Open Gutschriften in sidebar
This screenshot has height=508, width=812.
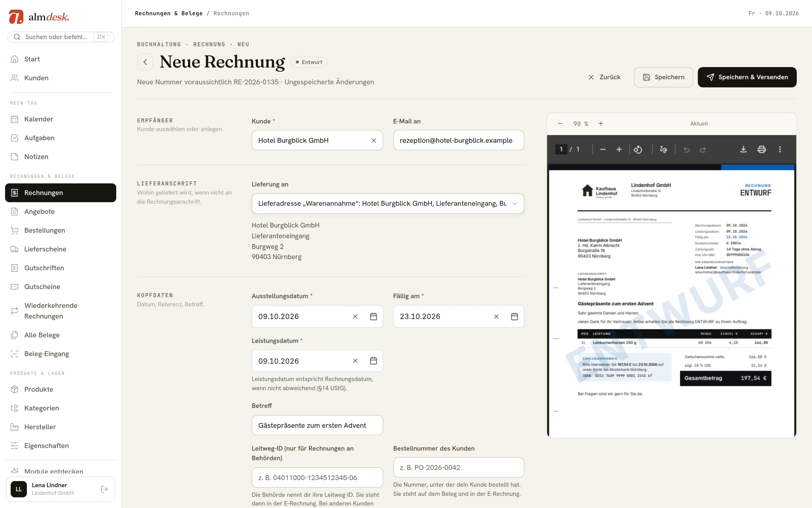click(60, 268)
